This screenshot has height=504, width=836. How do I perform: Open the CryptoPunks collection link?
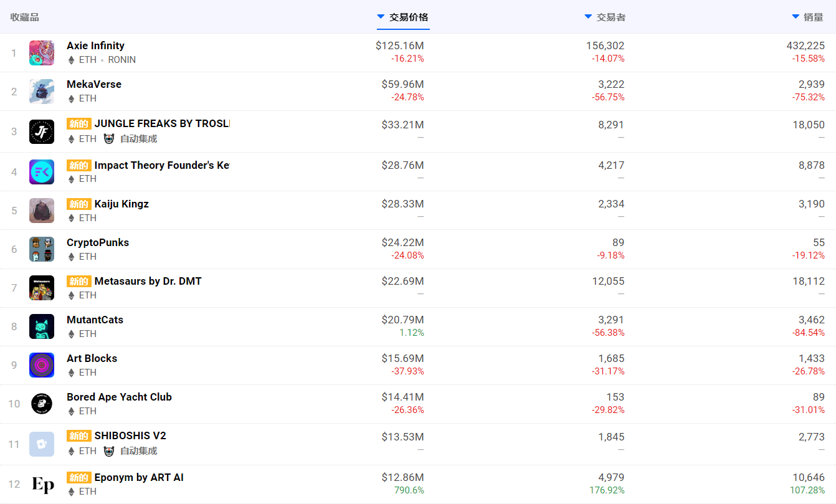coord(98,242)
